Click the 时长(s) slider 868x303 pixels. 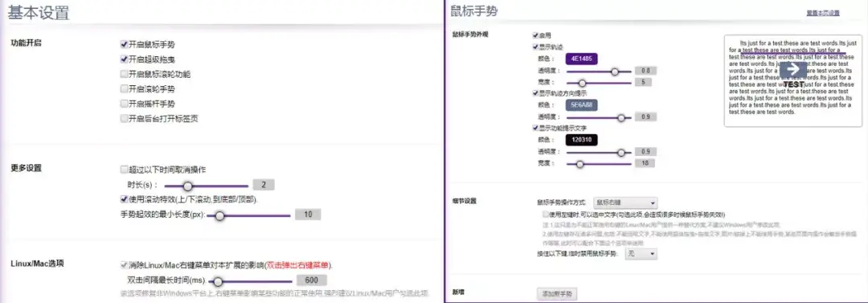coord(206,186)
